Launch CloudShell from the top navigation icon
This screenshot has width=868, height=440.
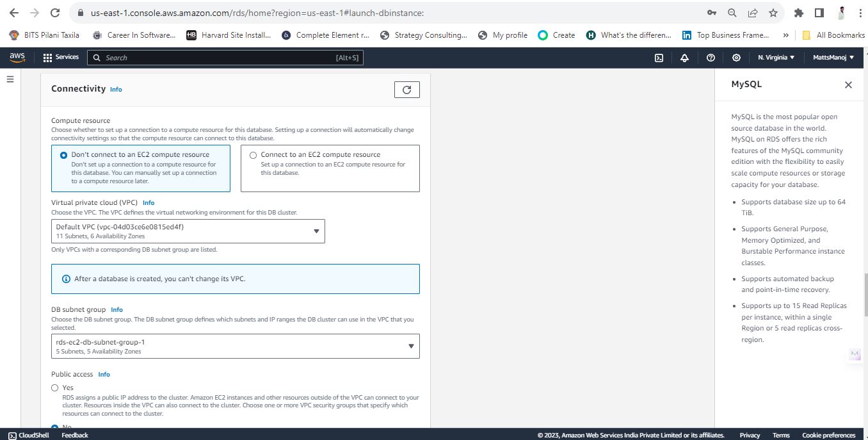[x=659, y=58]
